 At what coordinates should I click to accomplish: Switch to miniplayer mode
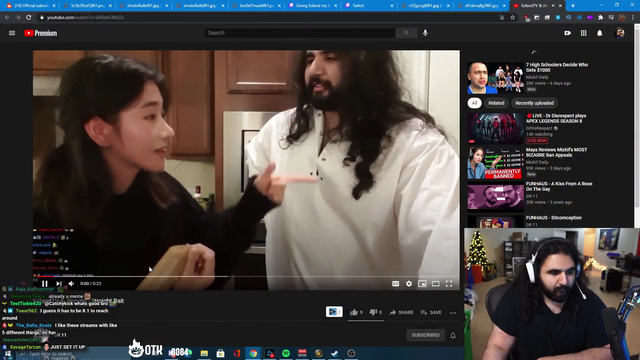(422, 284)
